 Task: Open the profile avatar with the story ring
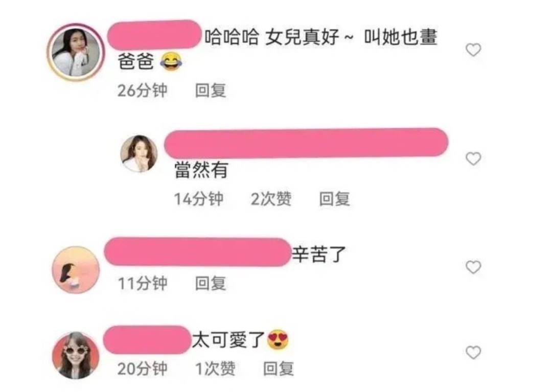pyautogui.click(x=76, y=52)
